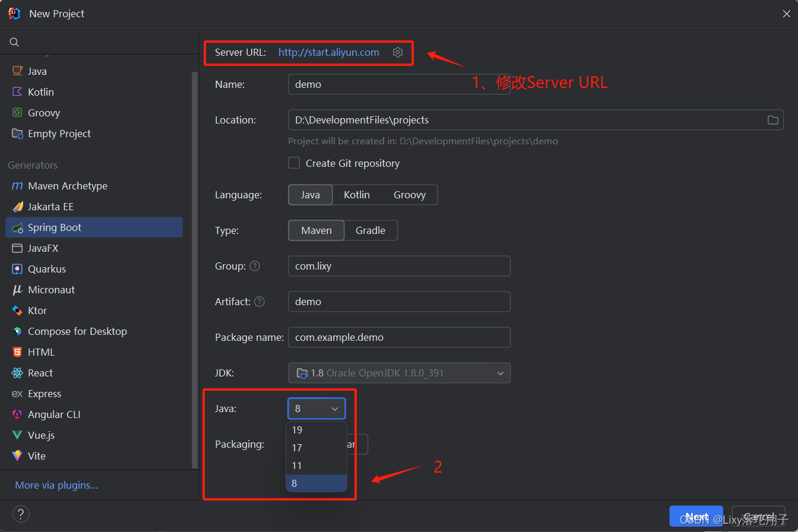This screenshot has height=532, width=798.
Task: Select the Groovy project icon
Action: pyautogui.click(x=17, y=113)
